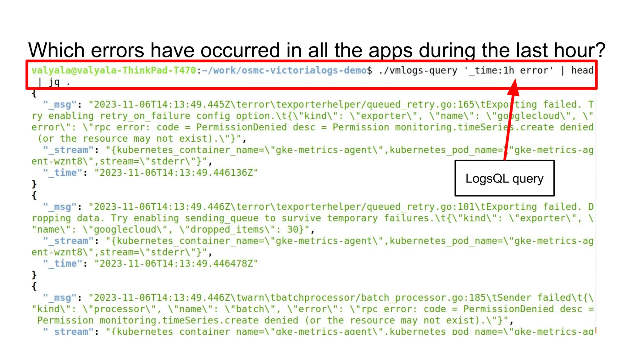Click the '| jq .' continuation of the command
The width and height of the screenshot is (644, 362).
pos(54,82)
